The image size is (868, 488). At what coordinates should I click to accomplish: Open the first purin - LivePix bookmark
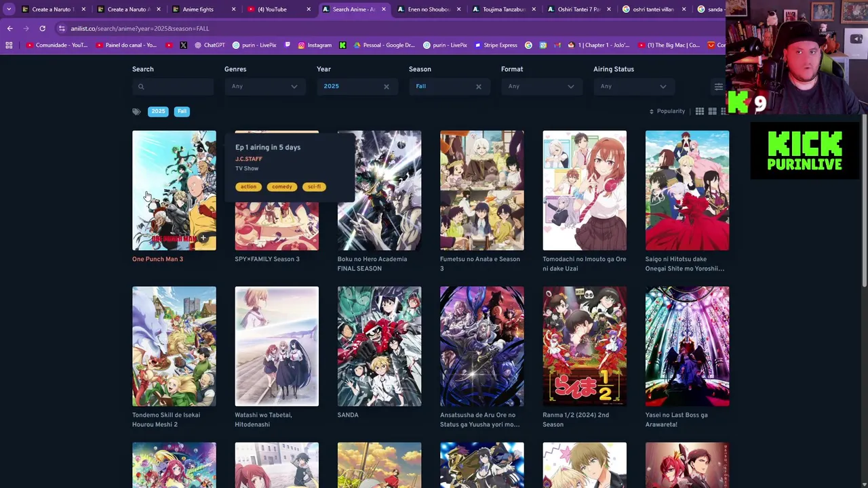(254, 45)
